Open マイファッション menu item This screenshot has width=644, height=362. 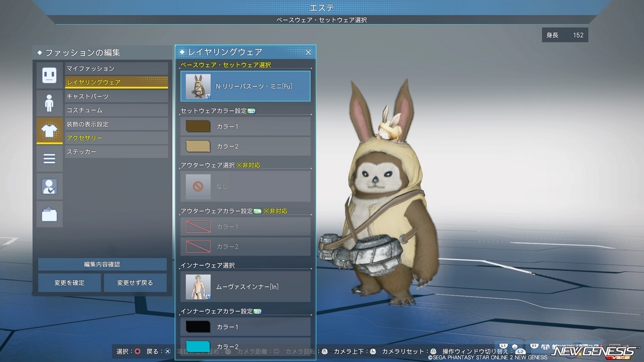tap(116, 69)
